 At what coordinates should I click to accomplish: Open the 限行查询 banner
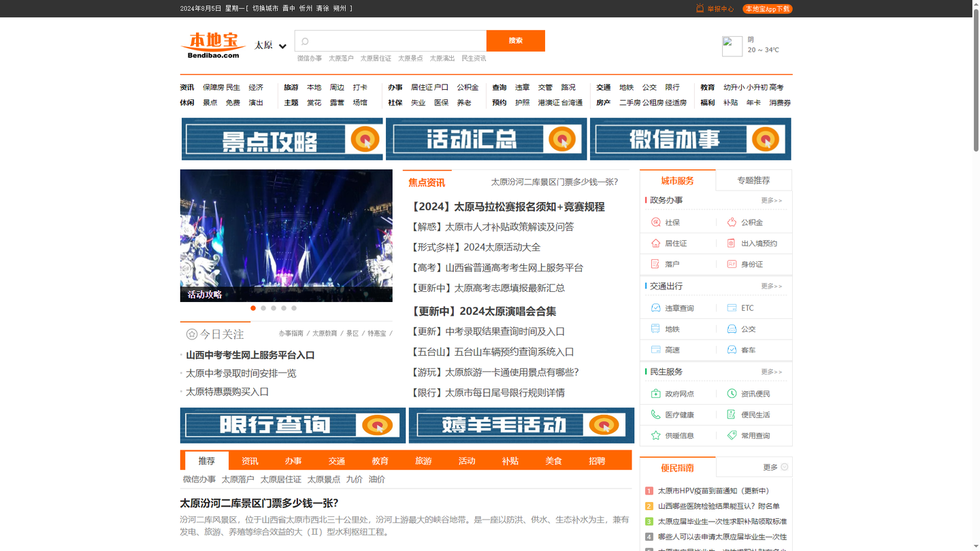(x=293, y=425)
